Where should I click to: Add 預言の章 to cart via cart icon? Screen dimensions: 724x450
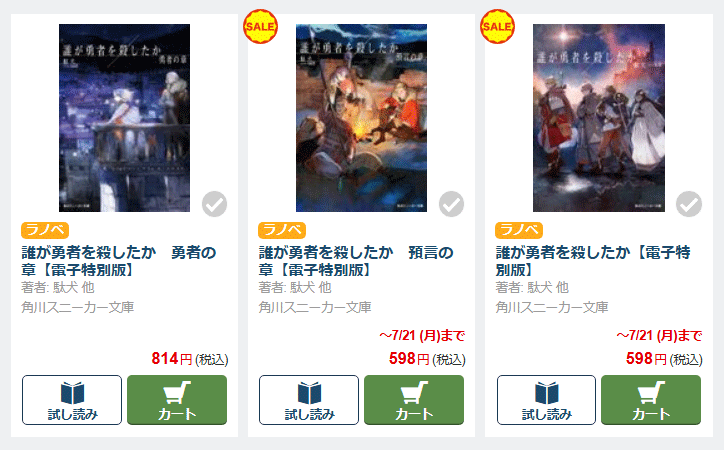414,400
